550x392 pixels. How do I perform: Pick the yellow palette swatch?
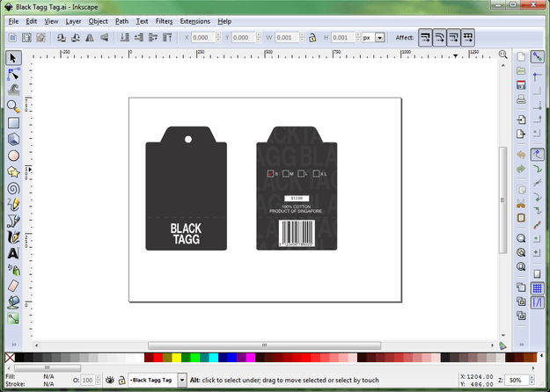click(176, 358)
